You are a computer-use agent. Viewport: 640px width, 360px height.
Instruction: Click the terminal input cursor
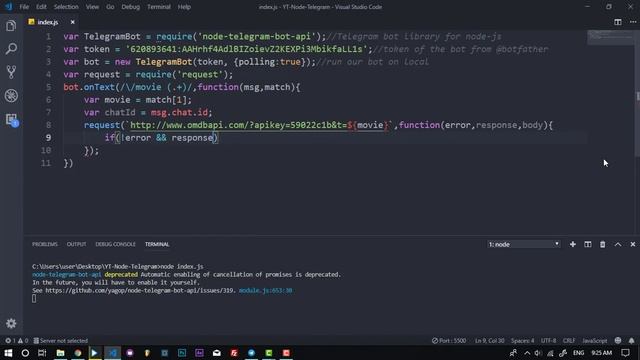tap(34, 298)
